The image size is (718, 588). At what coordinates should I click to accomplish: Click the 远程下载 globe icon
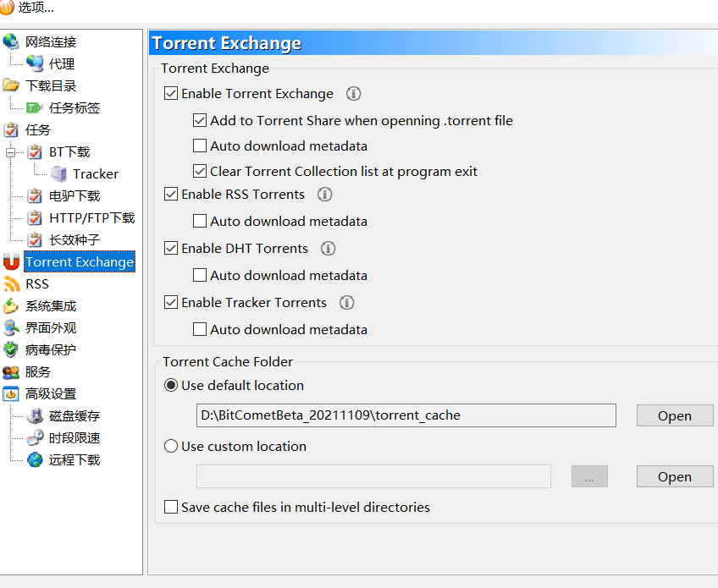coord(35,460)
